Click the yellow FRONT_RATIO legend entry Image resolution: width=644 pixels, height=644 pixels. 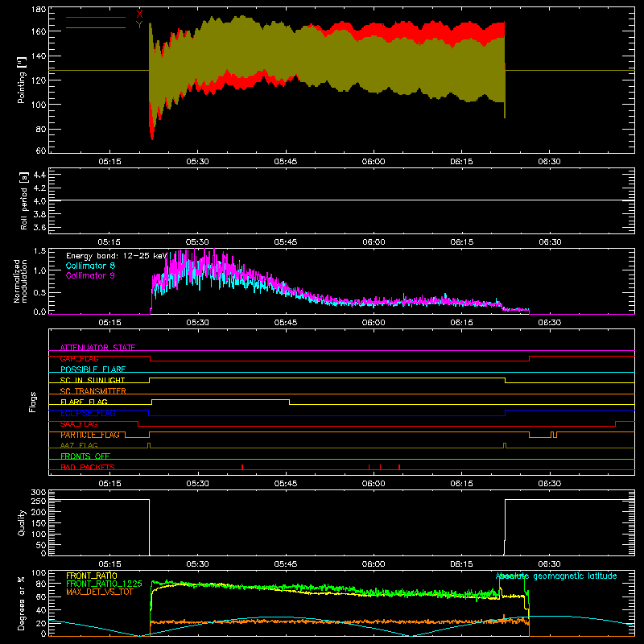92,576
